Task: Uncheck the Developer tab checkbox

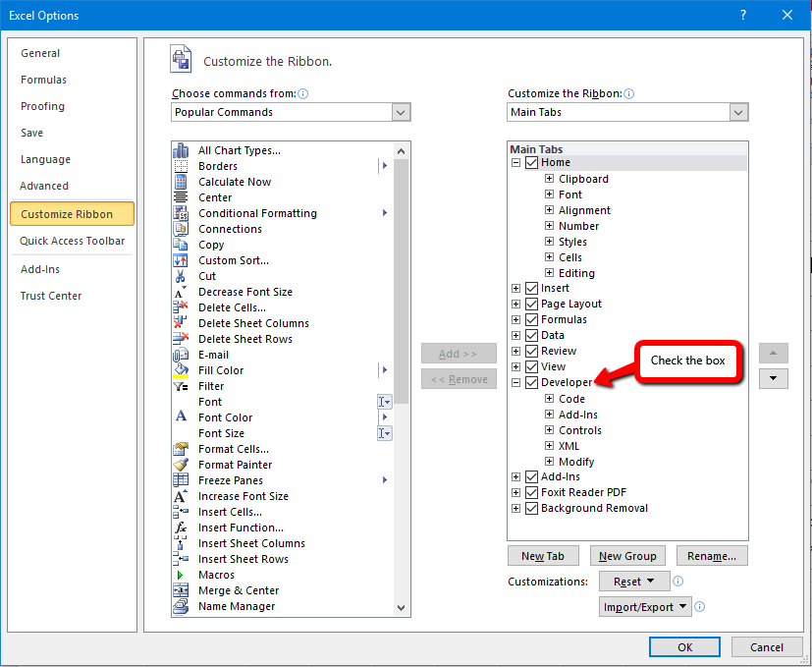Action: click(531, 382)
